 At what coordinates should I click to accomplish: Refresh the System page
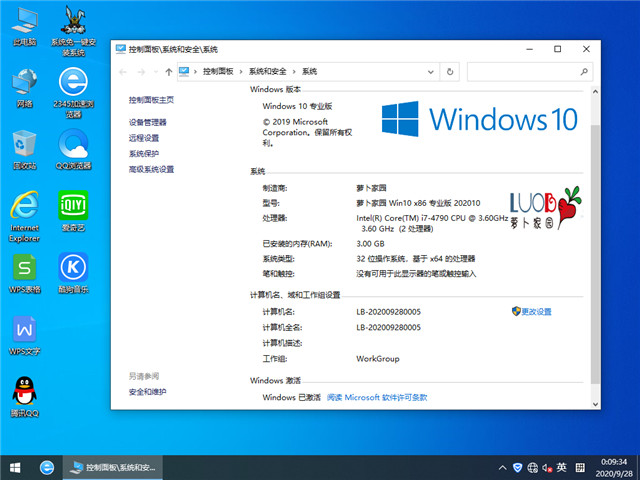pyautogui.click(x=450, y=72)
